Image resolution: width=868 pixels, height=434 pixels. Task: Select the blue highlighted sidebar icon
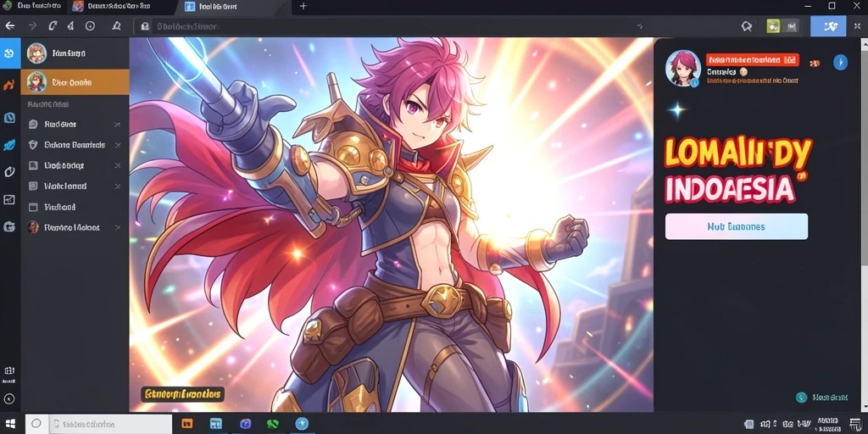point(9,53)
